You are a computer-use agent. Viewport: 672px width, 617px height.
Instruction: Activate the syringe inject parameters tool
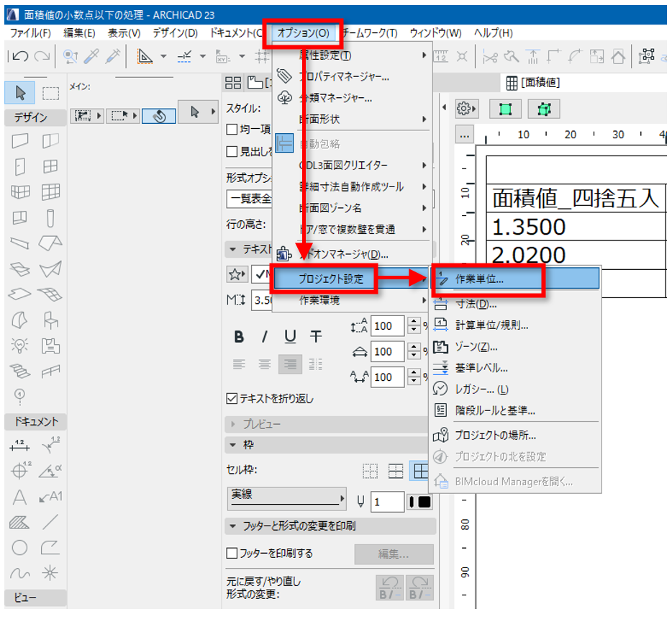[x=113, y=56]
